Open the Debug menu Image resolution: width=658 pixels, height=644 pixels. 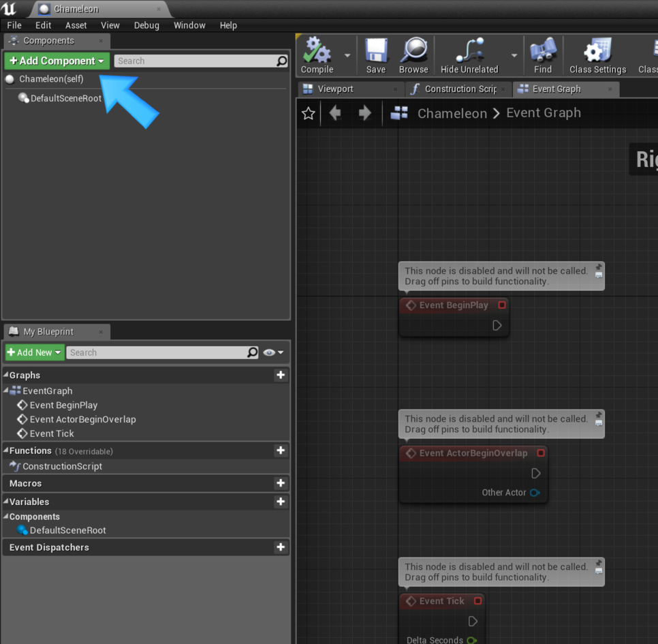click(x=146, y=25)
